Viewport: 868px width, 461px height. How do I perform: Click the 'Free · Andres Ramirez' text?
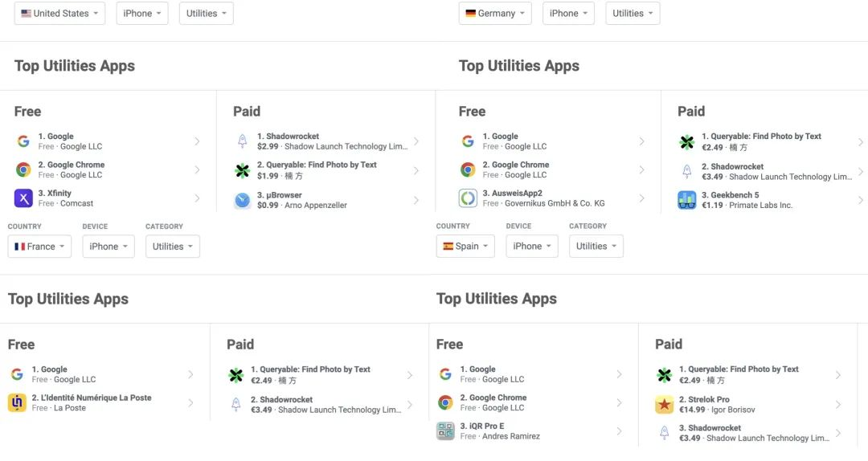click(500, 436)
